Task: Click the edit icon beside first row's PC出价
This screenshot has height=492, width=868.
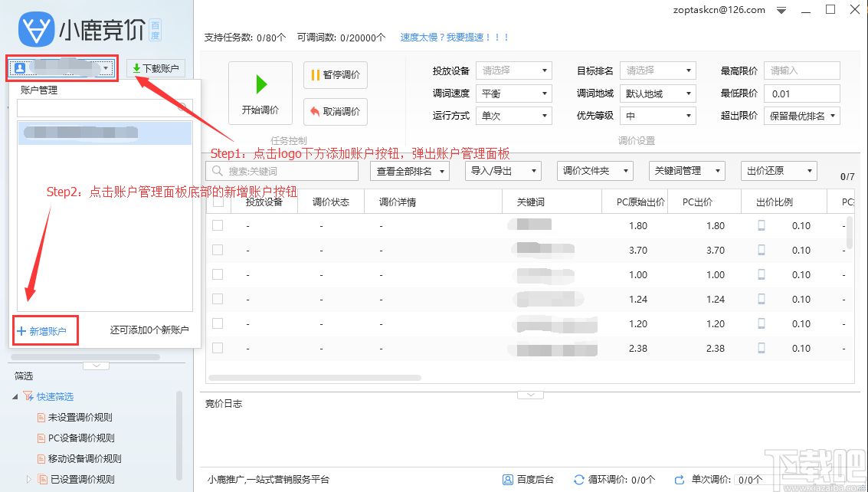Action: point(761,225)
